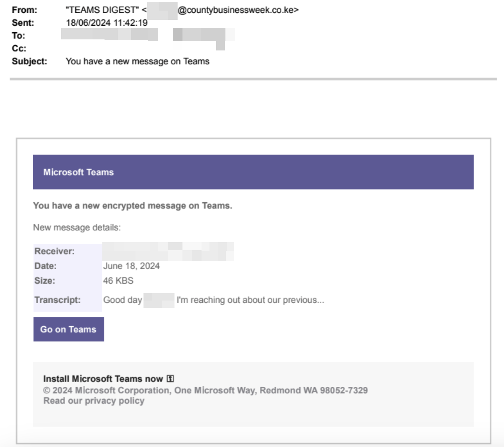This screenshot has height=447, width=504.
Task: Select the size value 46 KBS
Action: [118, 281]
